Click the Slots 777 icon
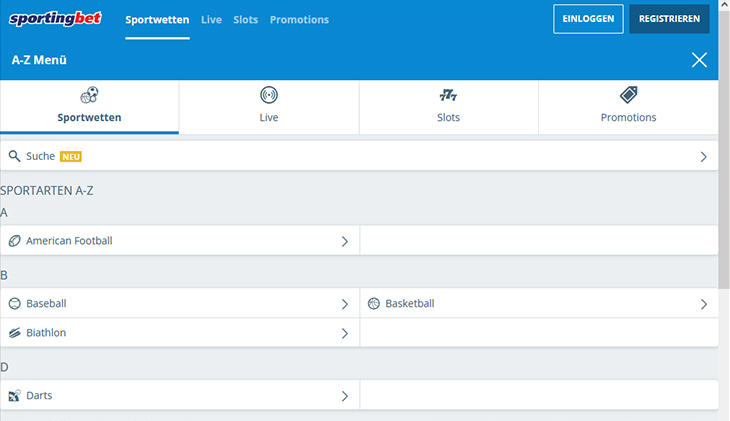Screen dimensions: 730x421 (x=448, y=95)
